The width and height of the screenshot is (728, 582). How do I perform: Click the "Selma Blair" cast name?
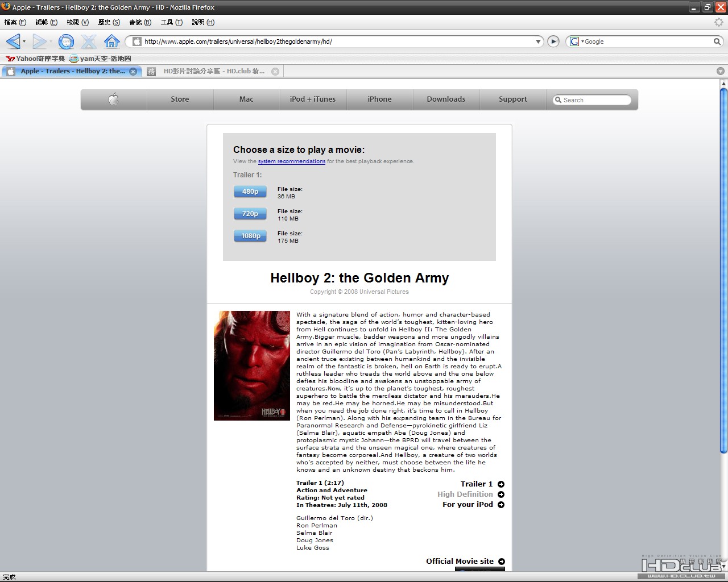point(315,533)
